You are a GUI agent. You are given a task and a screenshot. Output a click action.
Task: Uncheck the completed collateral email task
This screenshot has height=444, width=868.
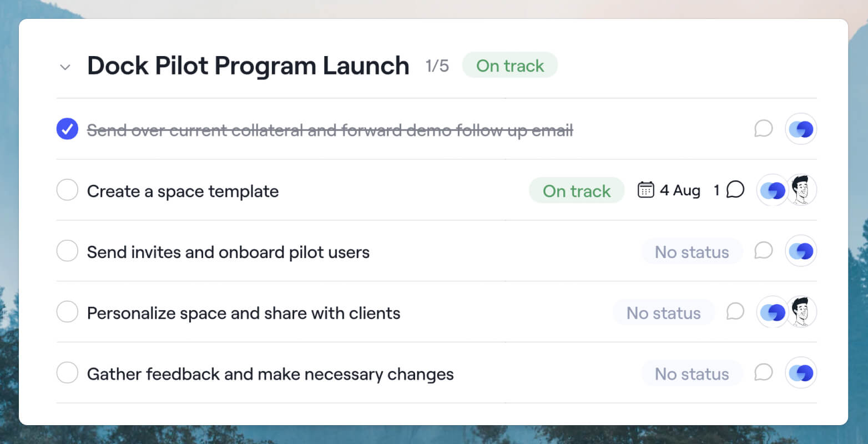67,129
